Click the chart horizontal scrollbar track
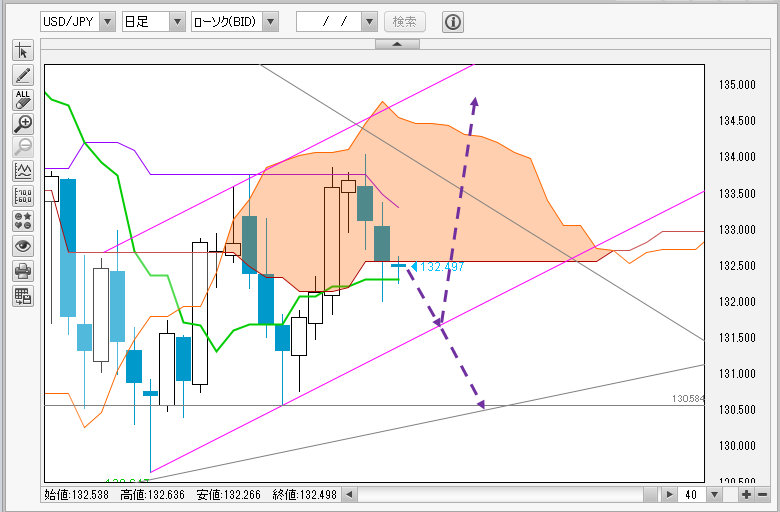The width and height of the screenshot is (780, 512). [500, 495]
